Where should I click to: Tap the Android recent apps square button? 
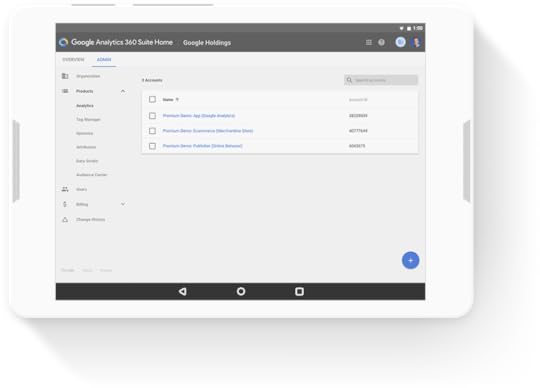point(299,292)
